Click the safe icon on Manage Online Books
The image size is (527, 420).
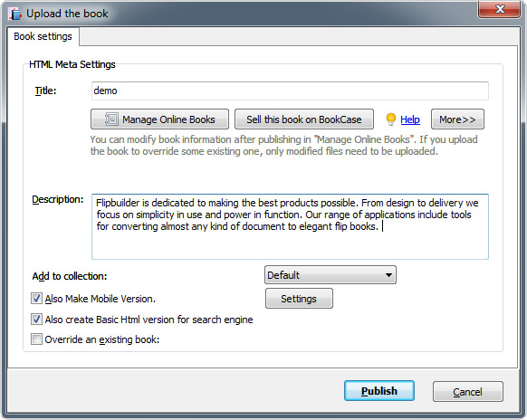(111, 119)
